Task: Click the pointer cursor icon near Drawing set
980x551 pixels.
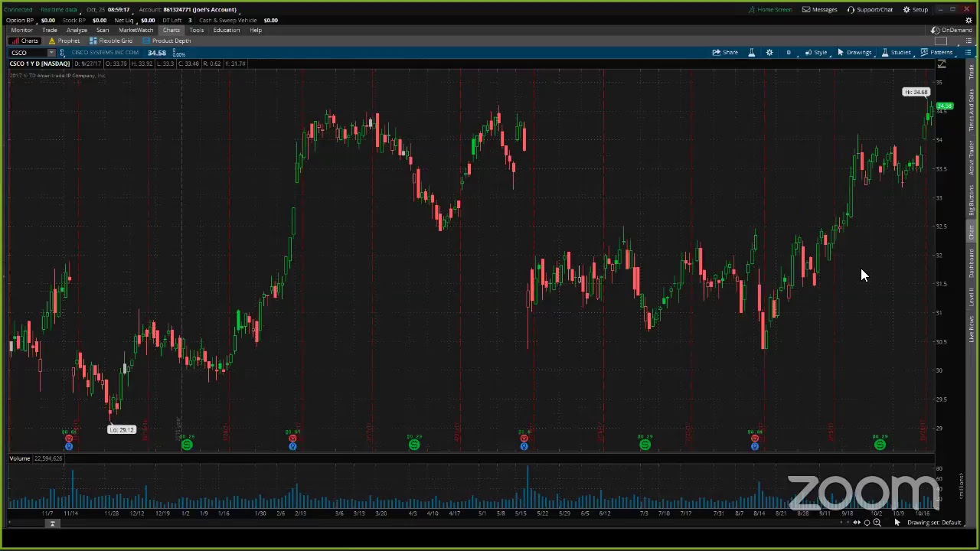Action: coord(897,523)
